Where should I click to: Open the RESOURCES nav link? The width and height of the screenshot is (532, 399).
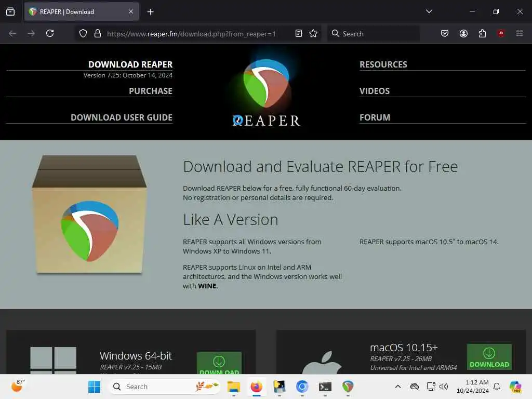click(x=383, y=64)
